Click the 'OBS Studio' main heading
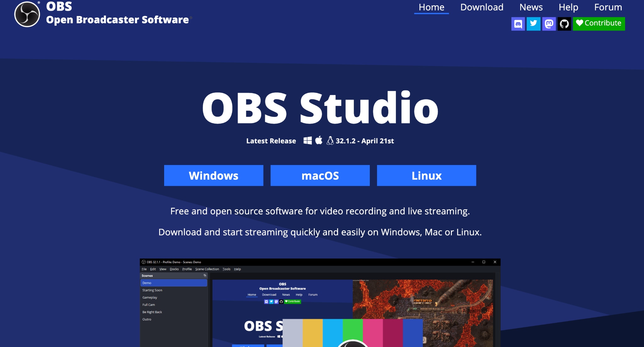 [320, 108]
